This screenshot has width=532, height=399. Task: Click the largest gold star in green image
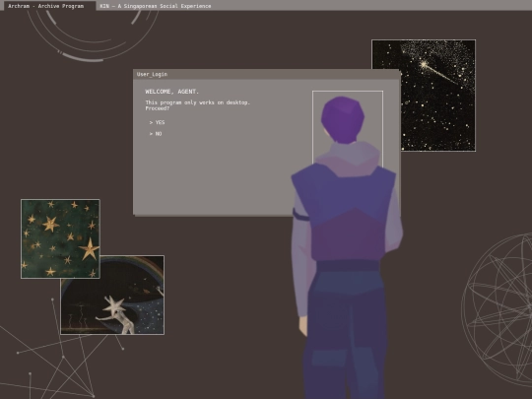tap(90, 249)
